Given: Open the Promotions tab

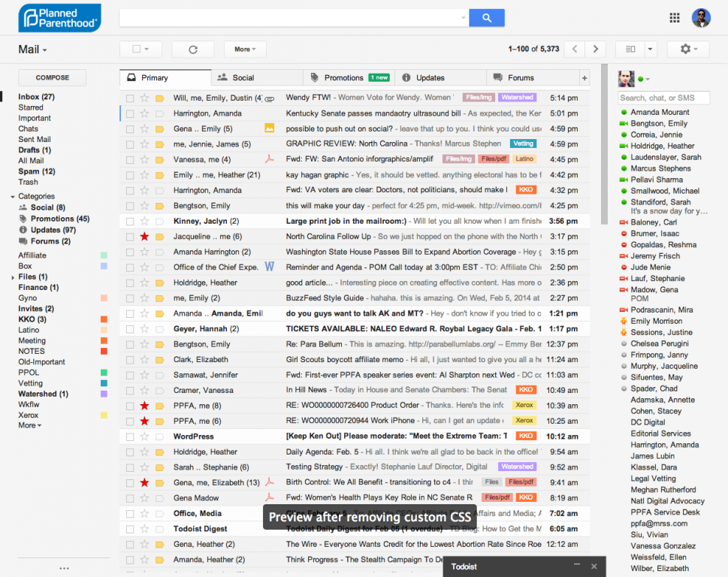Looking at the screenshot, I should pyautogui.click(x=349, y=78).
